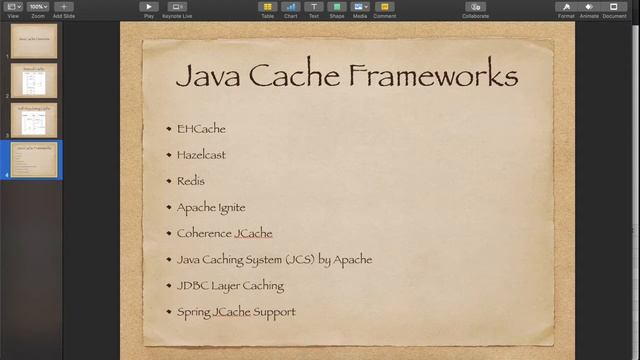Open the Media dropdown
This screenshot has width=640, height=360.
[x=360, y=7]
